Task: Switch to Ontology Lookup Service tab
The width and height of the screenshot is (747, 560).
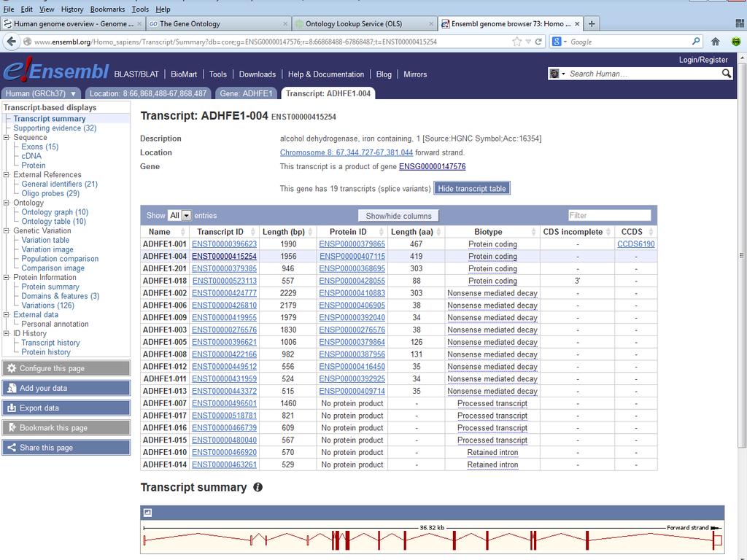Action: tap(364, 23)
